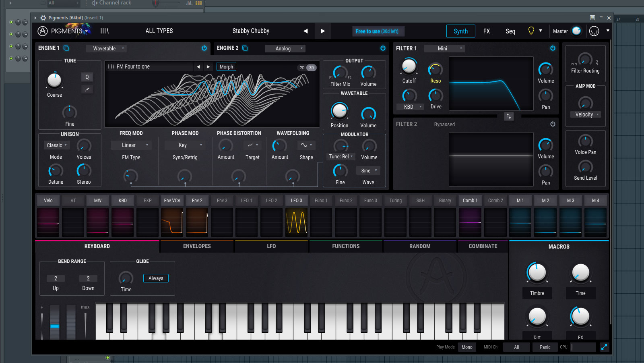Image resolution: width=644 pixels, height=363 pixels.
Task: Enable Filter 2 with its power button
Action: 553,124
